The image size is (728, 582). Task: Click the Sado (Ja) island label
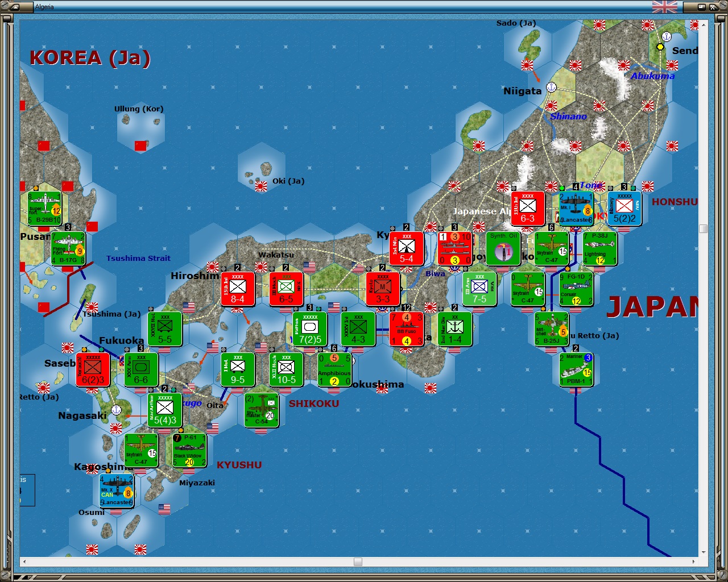click(x=516, y=23)
